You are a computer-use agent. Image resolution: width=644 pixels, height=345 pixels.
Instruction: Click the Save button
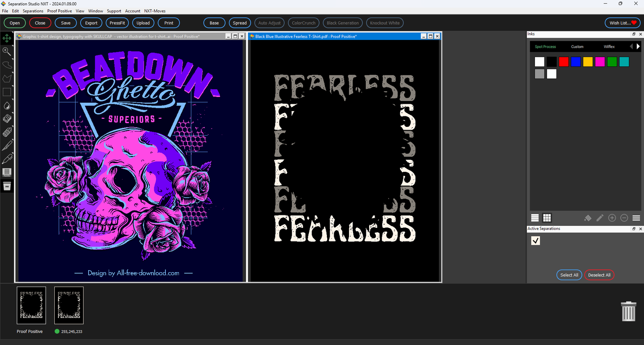tap(66, 23)
